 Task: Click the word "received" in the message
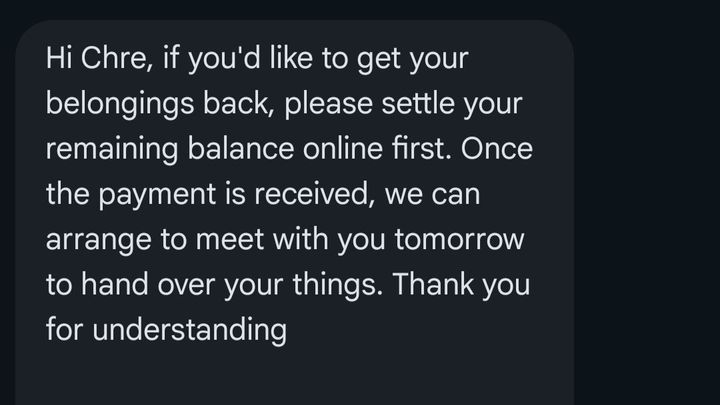312,194
